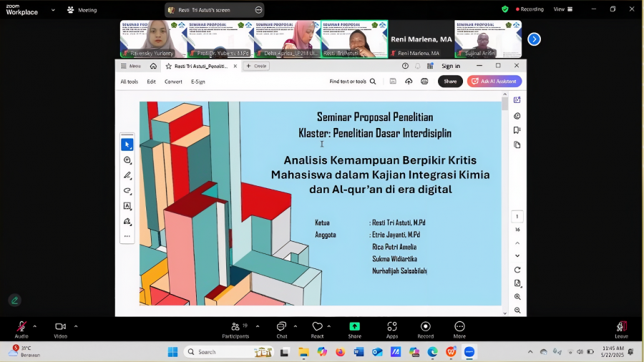Open the Zoom Workplace dropdown arrow
The width and height of the screenshot is (644, 362).
[x=53, y=10]
